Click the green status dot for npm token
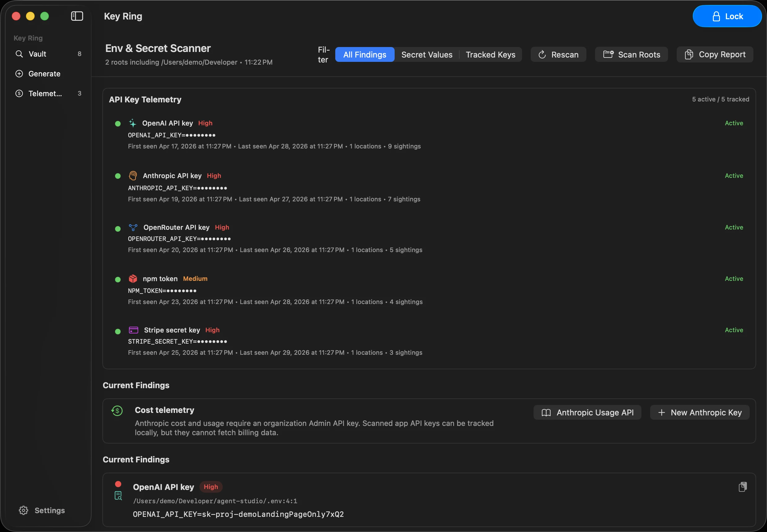This screenshot has width=767, height=532. [x=118, y=280]
